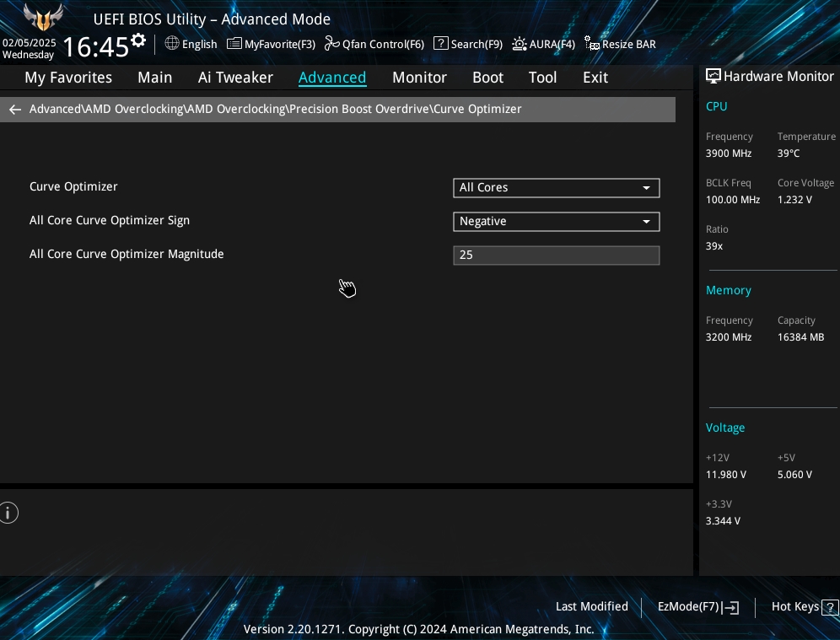Open Last Modified
Image resolution: width=840 pixels, height=640 pixels.
[x=591, y=607]
